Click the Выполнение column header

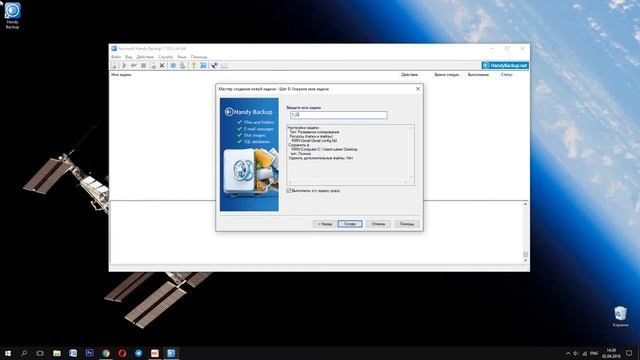pyautogui.click(x=478, y=75)
